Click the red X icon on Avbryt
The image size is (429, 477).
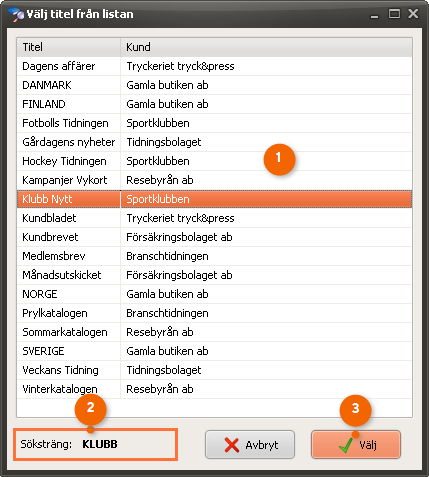coord(232,445)
